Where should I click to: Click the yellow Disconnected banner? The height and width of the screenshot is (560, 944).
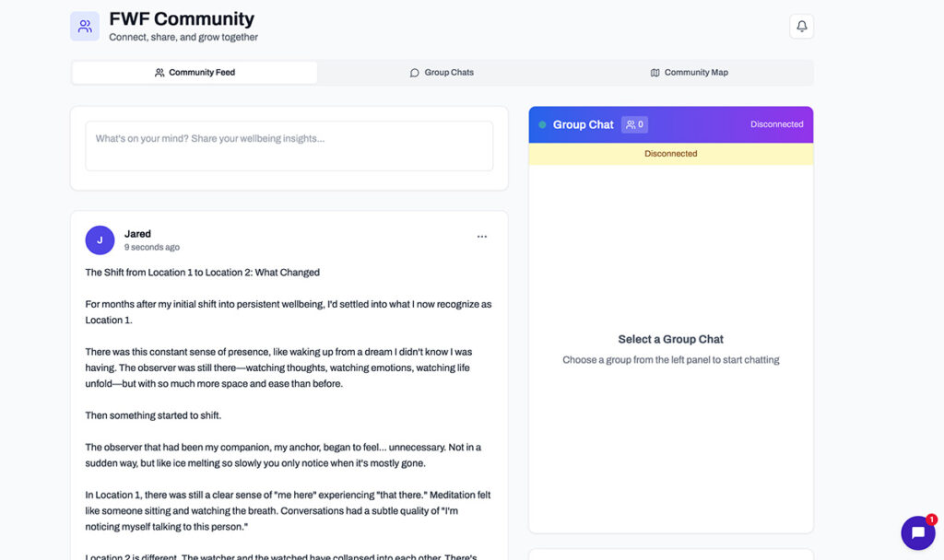tap(670, 154)
